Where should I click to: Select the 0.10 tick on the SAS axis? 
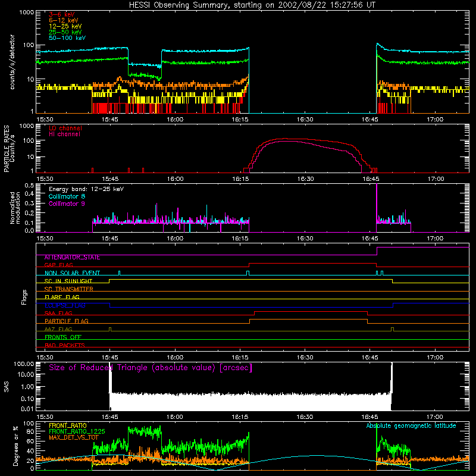coord(27,399)
